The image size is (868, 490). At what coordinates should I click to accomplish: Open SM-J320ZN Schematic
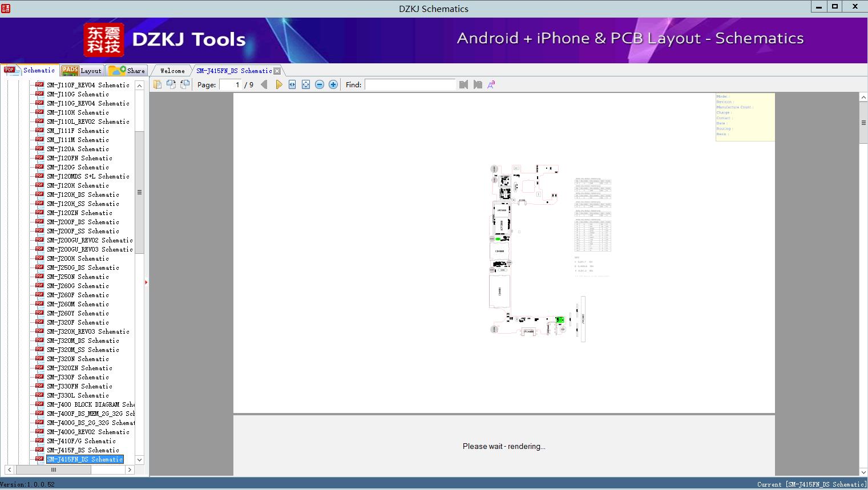point(79,368)
